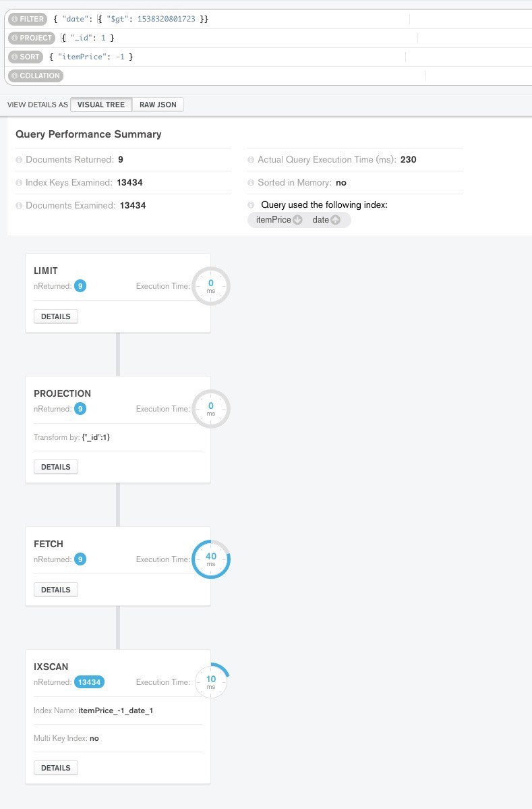Click info icon beside Actual Query Execution Time
Viewport: 532px width, 809px height.
click(x=251, y=160)
